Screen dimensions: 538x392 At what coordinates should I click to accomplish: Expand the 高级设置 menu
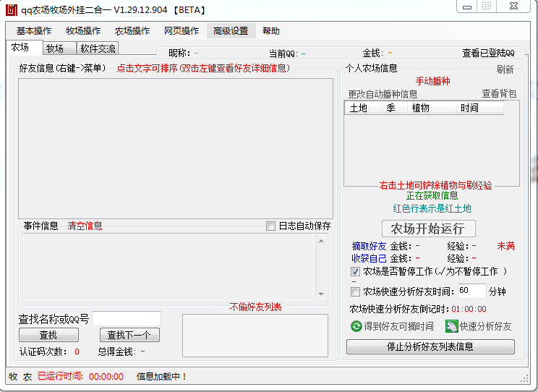point(231,31)
